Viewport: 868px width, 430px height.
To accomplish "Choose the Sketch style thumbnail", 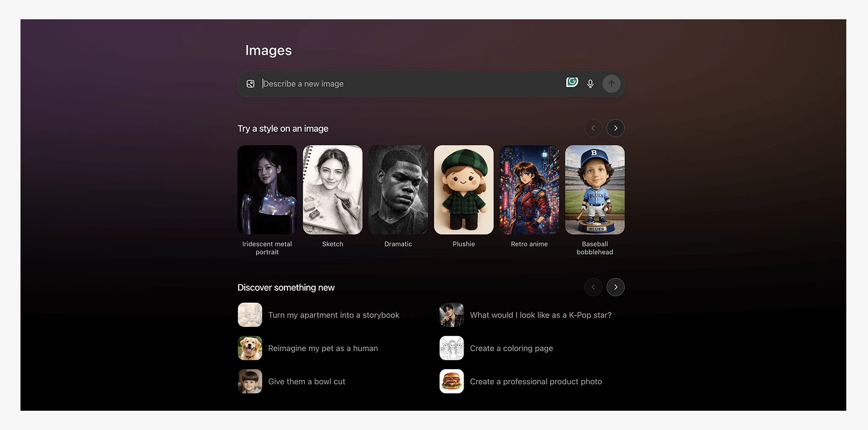I will pos(333,190).
